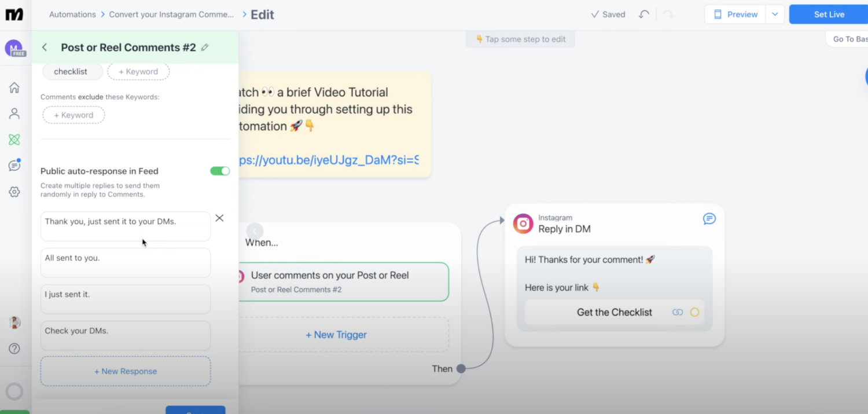Viewport: 868px width, 414px height.
Task: Remove the first auto-response via X
Action: [x=219, y=218]
